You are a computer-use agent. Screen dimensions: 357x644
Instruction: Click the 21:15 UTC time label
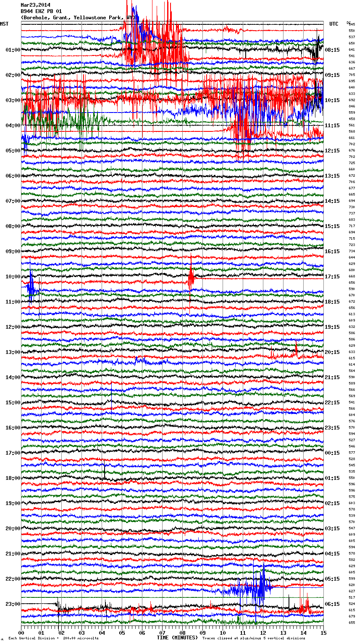[x=332, y=377]
